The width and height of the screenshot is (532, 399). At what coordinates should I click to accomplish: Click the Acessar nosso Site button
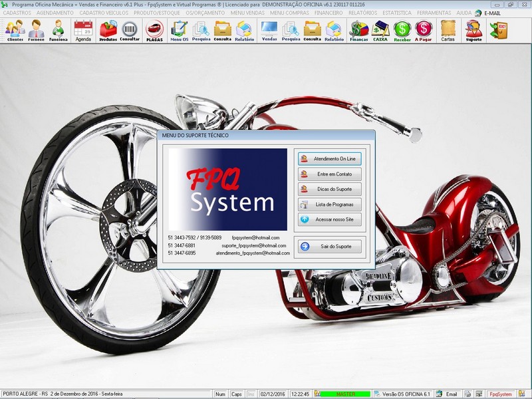(x=330, y=219)
